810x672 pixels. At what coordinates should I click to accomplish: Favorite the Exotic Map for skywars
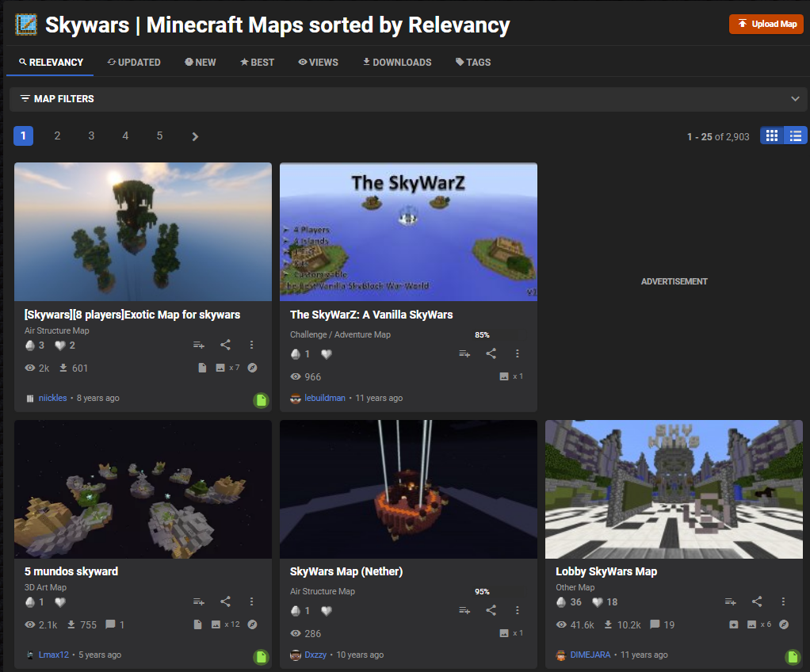coord(60,346)
